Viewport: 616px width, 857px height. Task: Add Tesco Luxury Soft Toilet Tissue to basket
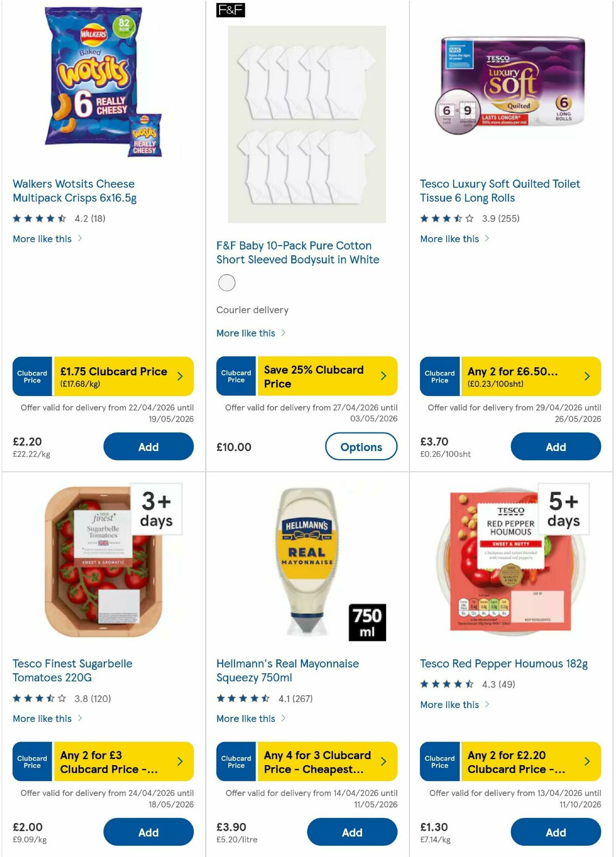coord(555,446)
